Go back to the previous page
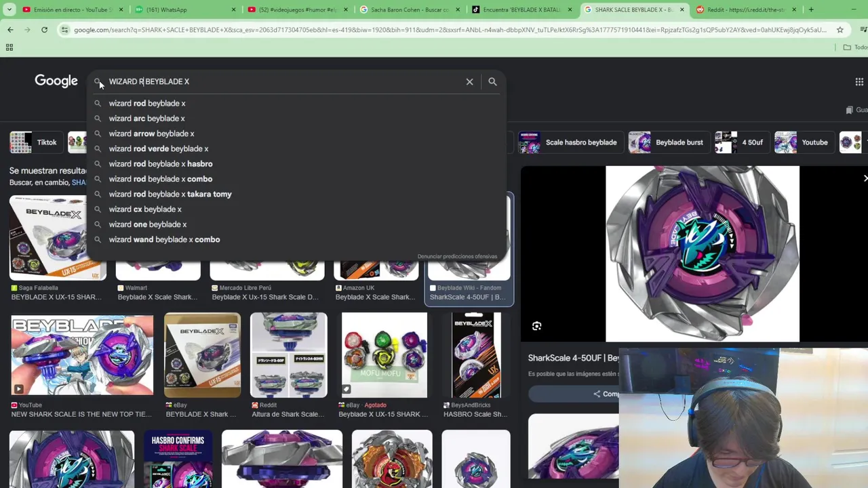The image size is (868, 488). [10, 30]
